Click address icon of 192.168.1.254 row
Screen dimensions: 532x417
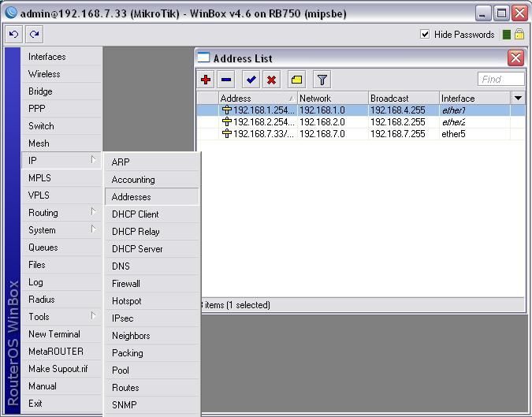(226, 110)
